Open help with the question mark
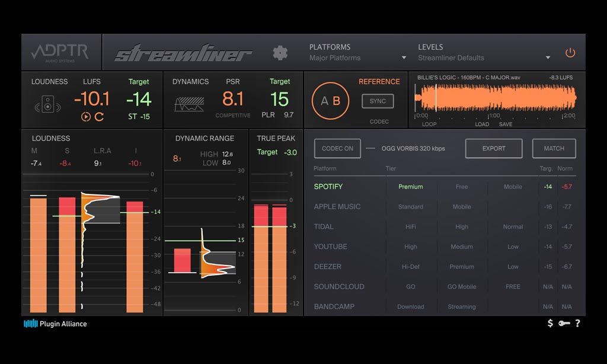Viewport: 607px width, 364px height. [577, 323]
